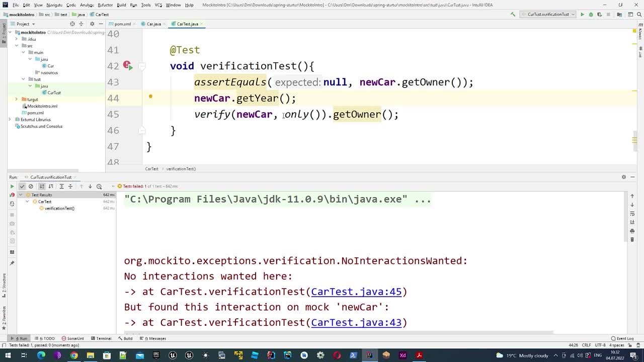Run CarTest.verificationTest from the top toolbar

click(582, 15)
